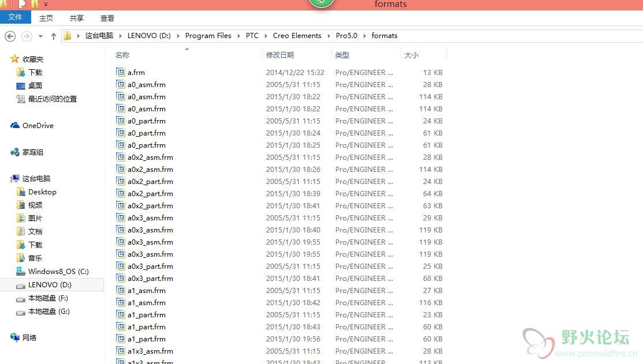Click the 网络 network icon in sidebar
643x364 pixels.
click(15, 337)
